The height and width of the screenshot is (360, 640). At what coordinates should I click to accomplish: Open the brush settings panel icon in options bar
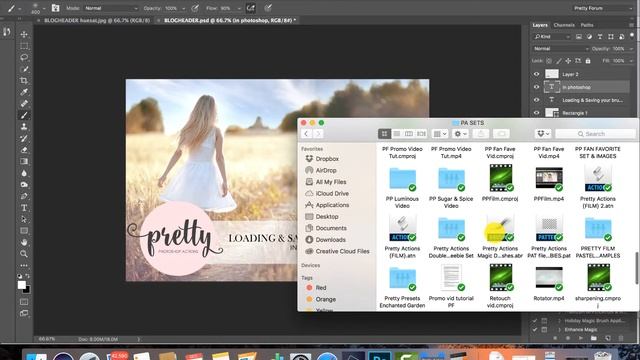coord(56,8)
